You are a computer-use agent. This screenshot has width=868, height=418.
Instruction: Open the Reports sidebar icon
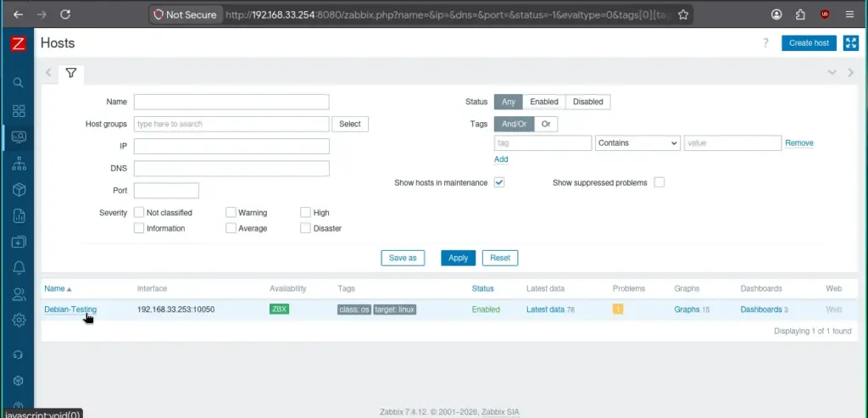(19, 216)
